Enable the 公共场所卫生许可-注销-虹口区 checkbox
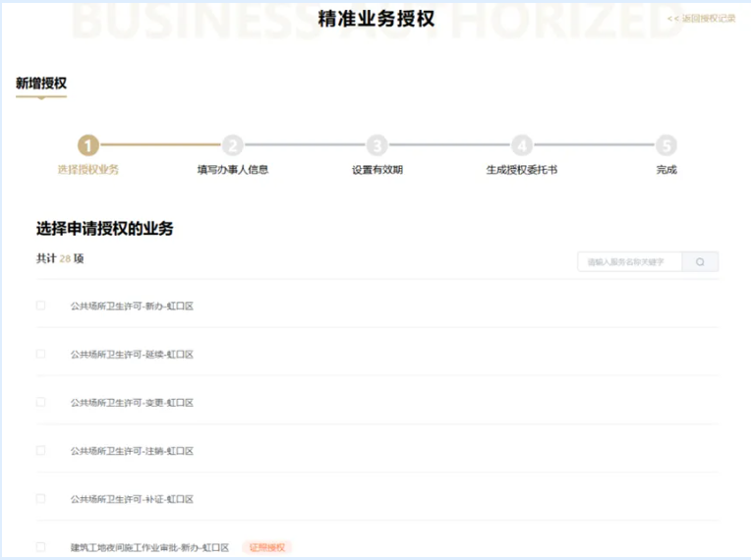The width and height of the screenshot is (751, 560). 41,451
